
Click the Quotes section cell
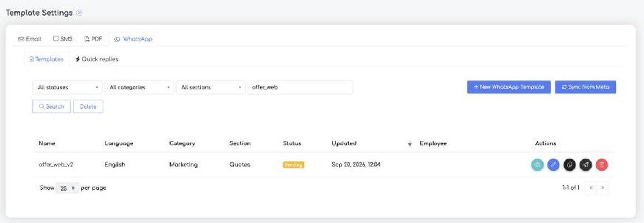(x=239, y=165)
